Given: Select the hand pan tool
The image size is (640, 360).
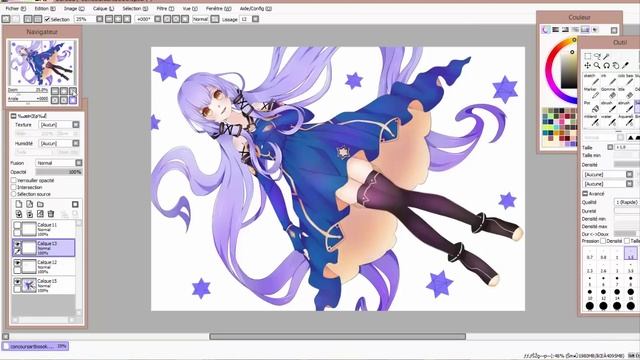Looking at the screenshot, I should click(616, 65).
